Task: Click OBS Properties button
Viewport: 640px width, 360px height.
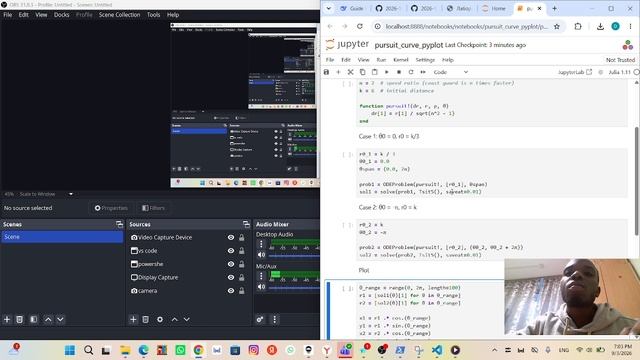Action: (x=111, y=208)
